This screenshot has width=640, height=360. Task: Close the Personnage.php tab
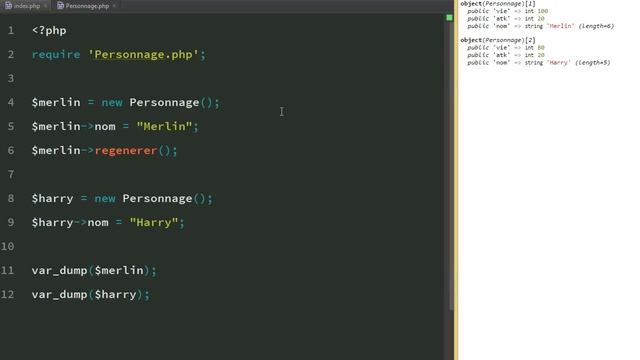pos(114,6)
